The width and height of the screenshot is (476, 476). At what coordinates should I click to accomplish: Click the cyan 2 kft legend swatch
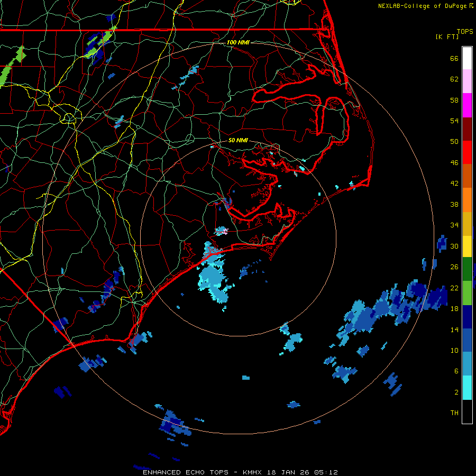[x=467, y=388]
